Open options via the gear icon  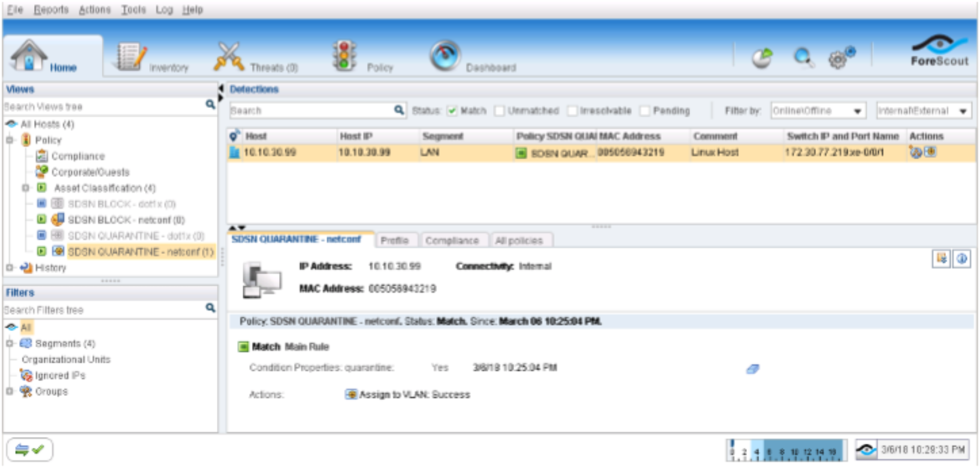[841, 57]
